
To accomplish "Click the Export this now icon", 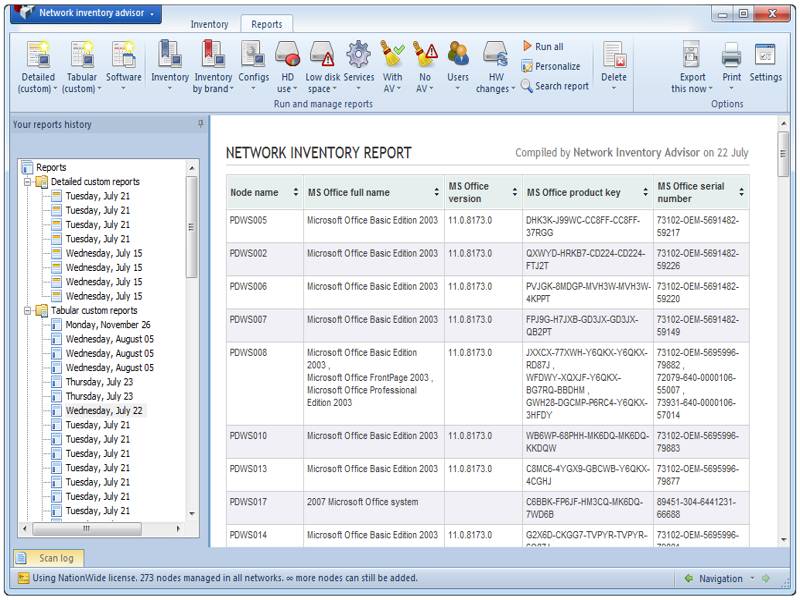I will 692,55.
